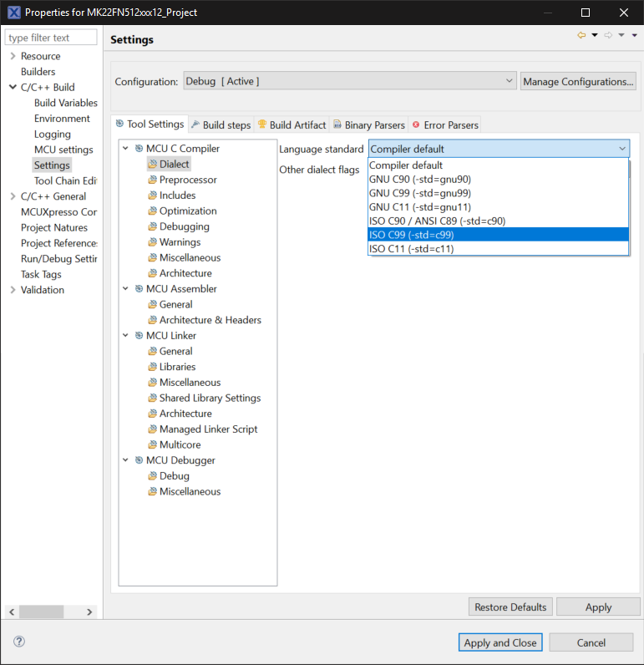Collapse the MCU C Compiler node
This screenshot has height=665, width=644.
pos(125,149)
